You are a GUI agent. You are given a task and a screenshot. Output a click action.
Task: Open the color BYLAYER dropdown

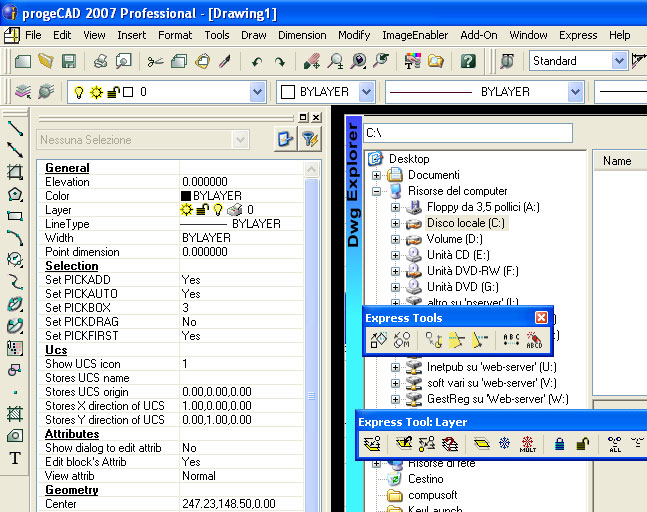click(365, 92)
